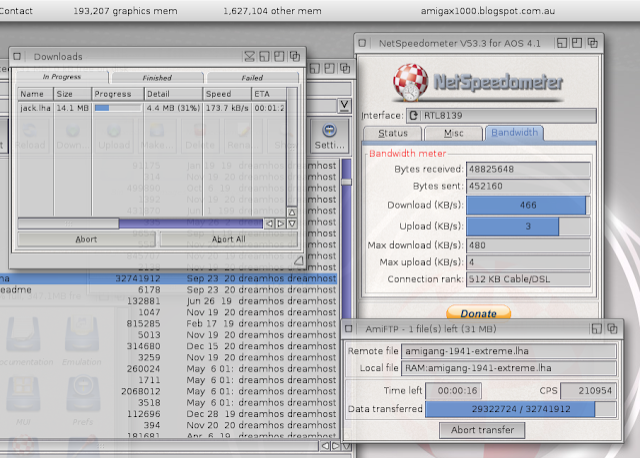Screen dimensions: 640x458
Task: Click the Time left value field
Action: coord(453,391)
